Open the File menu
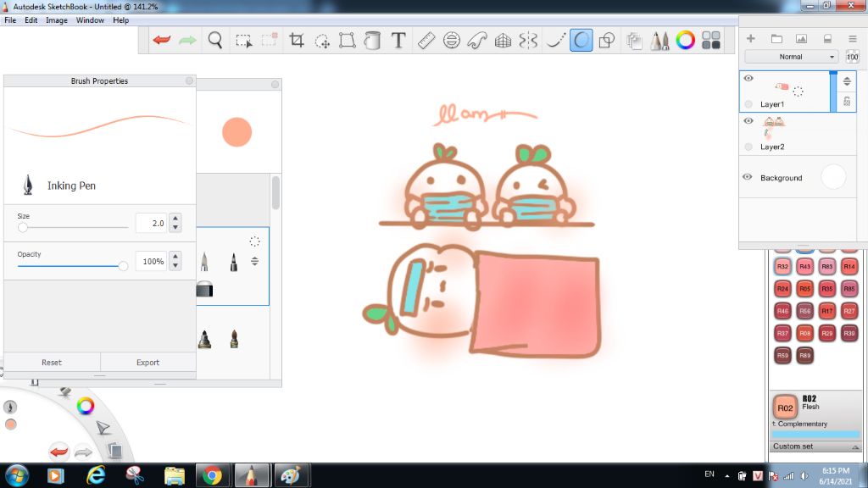The image size is (868, 488). [10, 20]
